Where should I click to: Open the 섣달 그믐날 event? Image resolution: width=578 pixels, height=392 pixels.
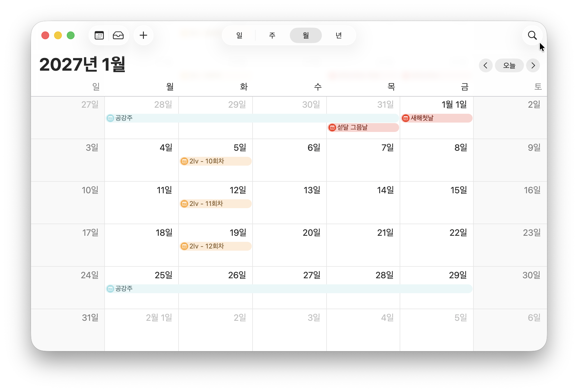coord(363,128)
